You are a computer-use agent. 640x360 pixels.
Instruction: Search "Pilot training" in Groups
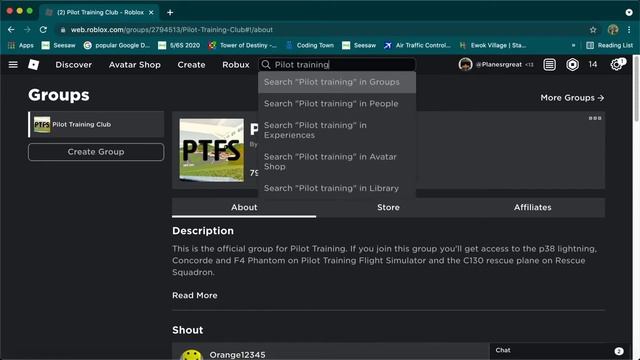point(337,82)
